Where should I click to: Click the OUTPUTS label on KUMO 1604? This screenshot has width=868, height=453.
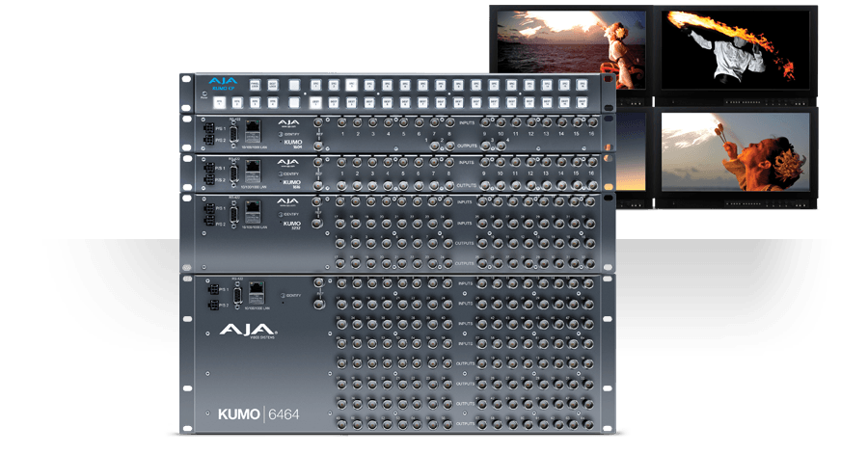[467, 146]
